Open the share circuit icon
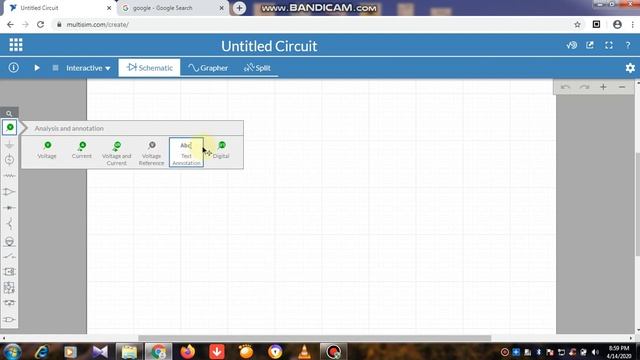Image resolution: width=640 pixels, height=360 pixels. [x=590, y=45]
